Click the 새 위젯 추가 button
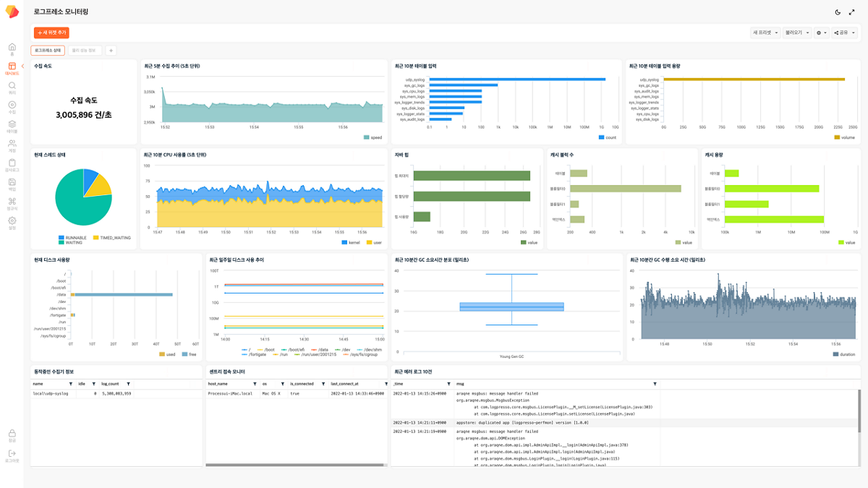The height and width of the screenshot is (488, 868). click(x=51, y=33)
